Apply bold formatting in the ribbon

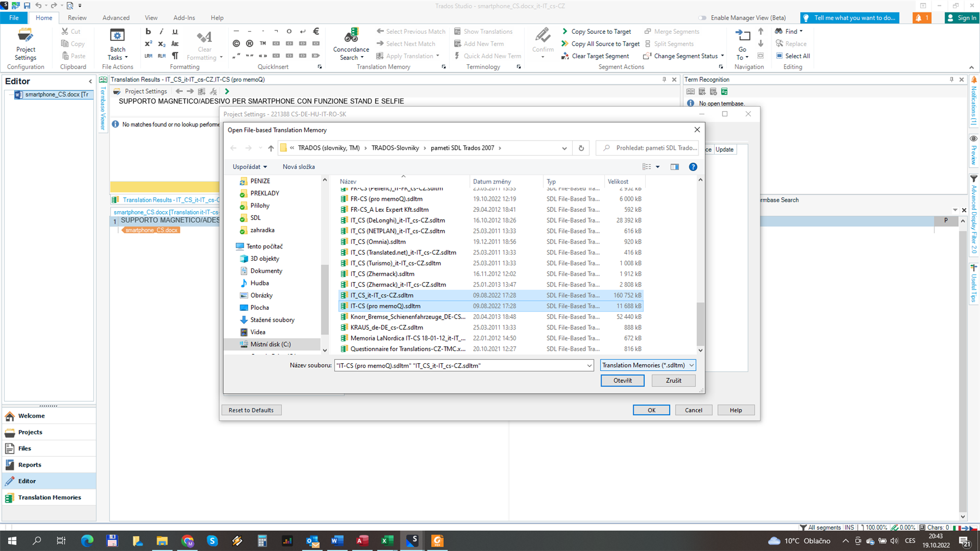tap(148, 32)
